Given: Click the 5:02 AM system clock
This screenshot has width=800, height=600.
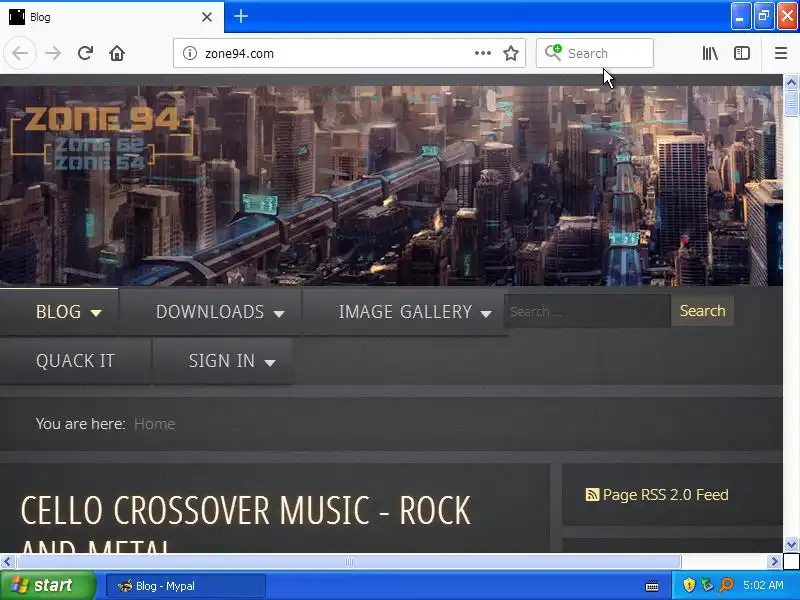Looking at the screenshot, I should coord(763,585).
